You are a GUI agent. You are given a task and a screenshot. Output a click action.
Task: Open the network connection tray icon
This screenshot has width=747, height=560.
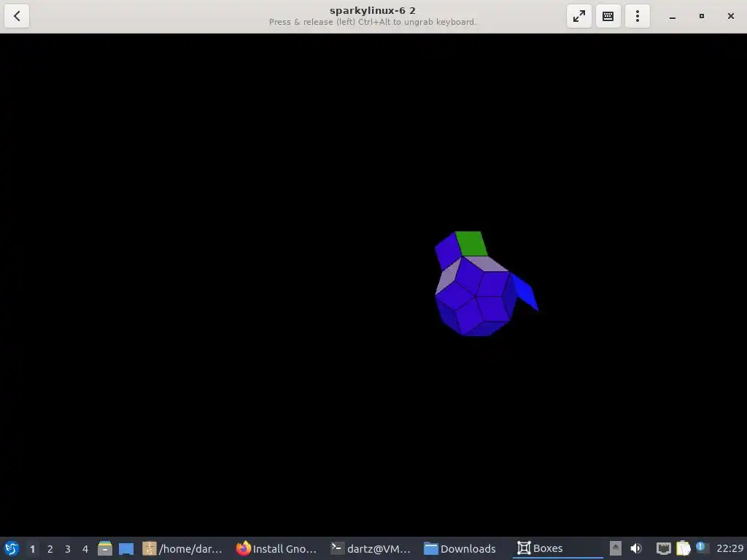[x=663, y=548]
